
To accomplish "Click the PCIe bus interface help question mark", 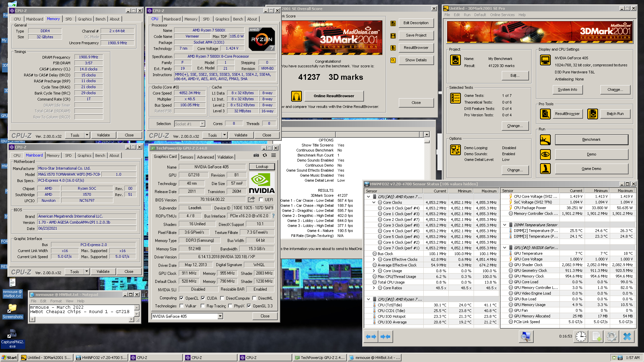I will coord(273,216).
